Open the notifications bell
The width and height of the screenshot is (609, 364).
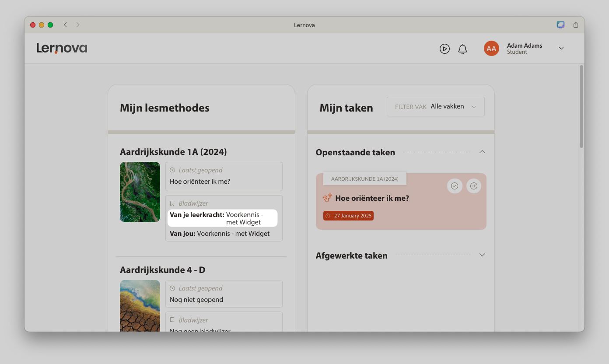[462, 49]
